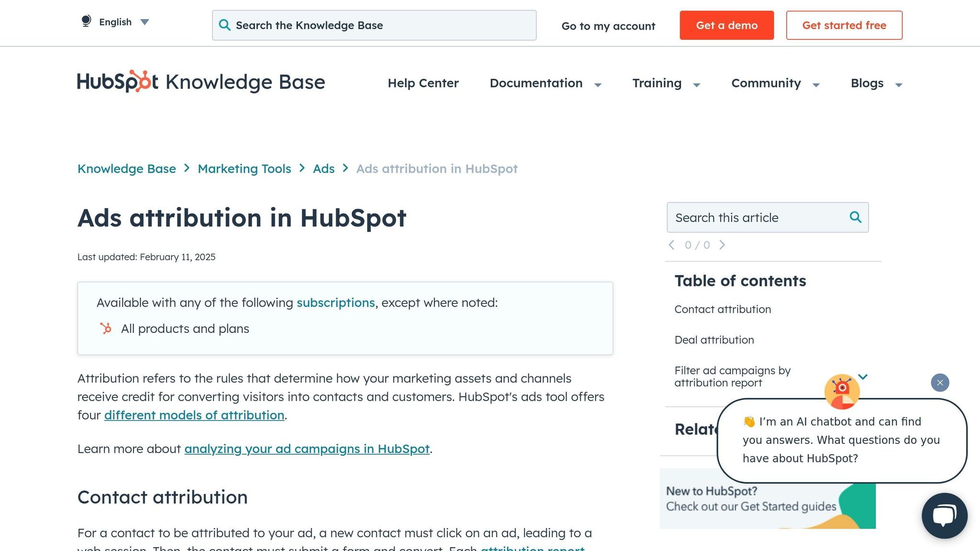Click the search icon in article search box
The height and width of the screenshot is (551, 980).
click(x=856, y=217)
